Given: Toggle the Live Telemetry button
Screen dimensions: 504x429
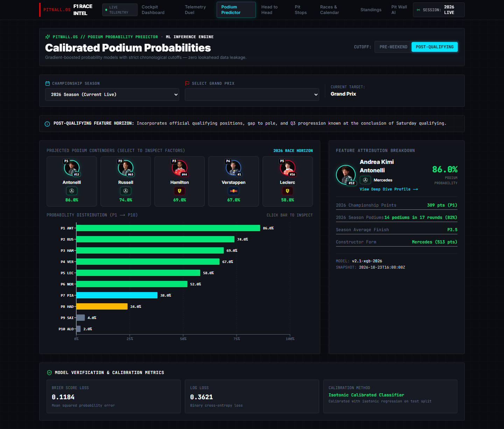Looking at the screenshot, I should click(120, 10).
